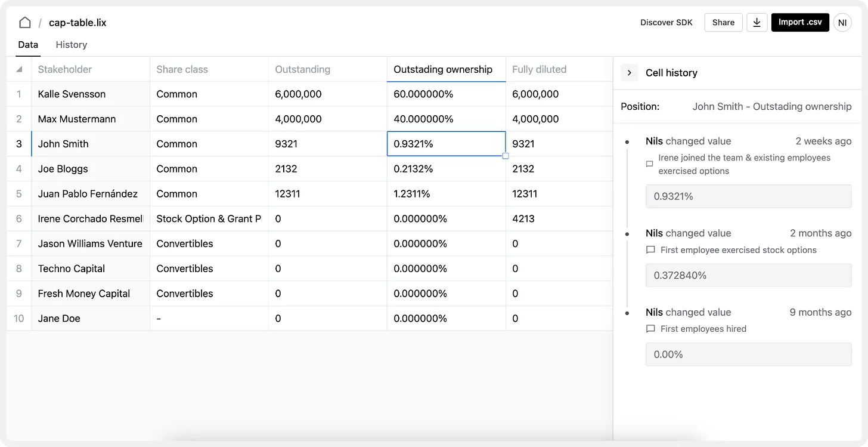Image resolution: width=868 pixels, height=447 pixels.
Task: Open cap-table.lix breadcrumb
Action: pos(77,23)
